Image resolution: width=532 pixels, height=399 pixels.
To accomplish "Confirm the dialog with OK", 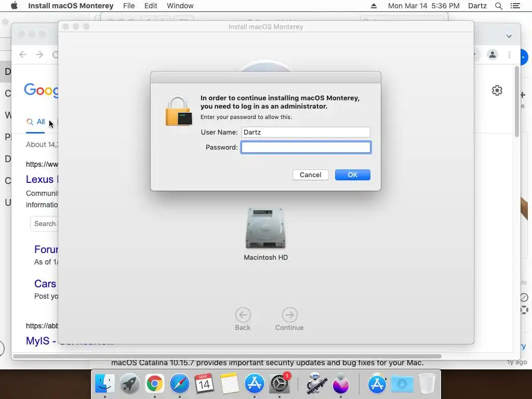I will tap(353, 175).
